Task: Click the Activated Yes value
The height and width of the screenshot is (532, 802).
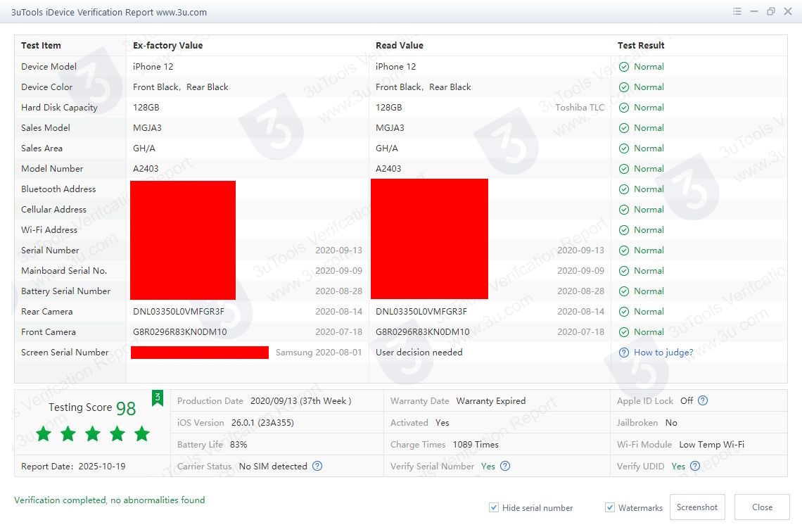Action: 442,422
